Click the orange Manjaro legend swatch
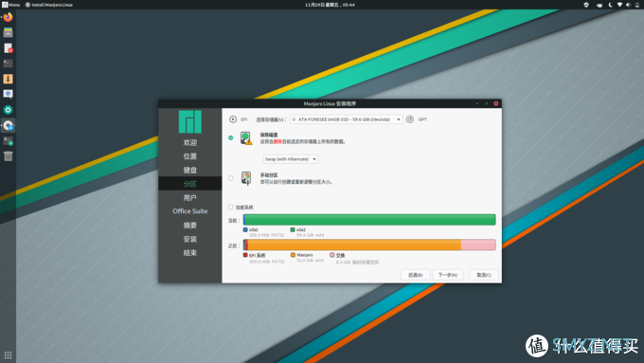The width and height of the screenshot is (644, 363). point(293,255)
